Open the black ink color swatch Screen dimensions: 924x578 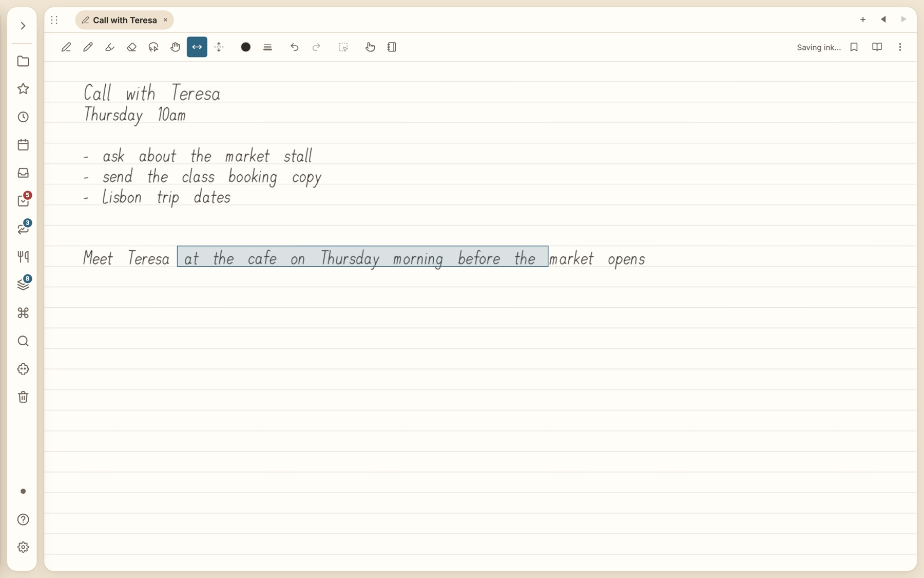[x=246, y=47]
